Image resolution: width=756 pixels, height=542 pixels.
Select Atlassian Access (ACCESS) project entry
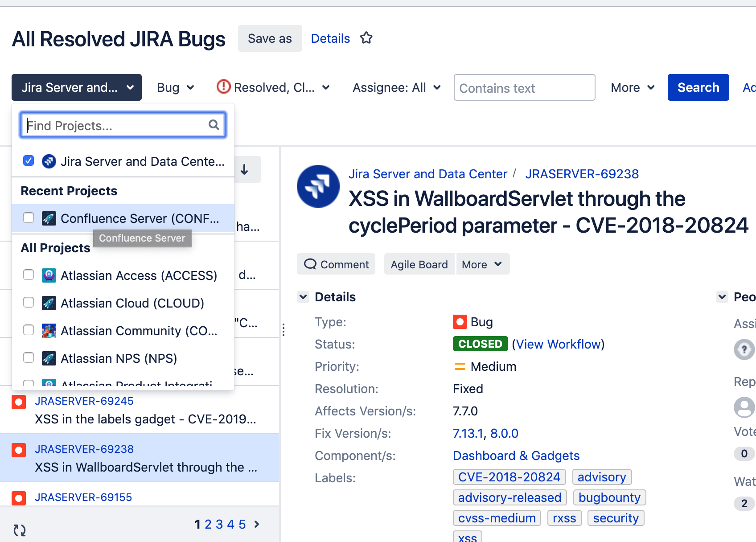click(123, 275)
